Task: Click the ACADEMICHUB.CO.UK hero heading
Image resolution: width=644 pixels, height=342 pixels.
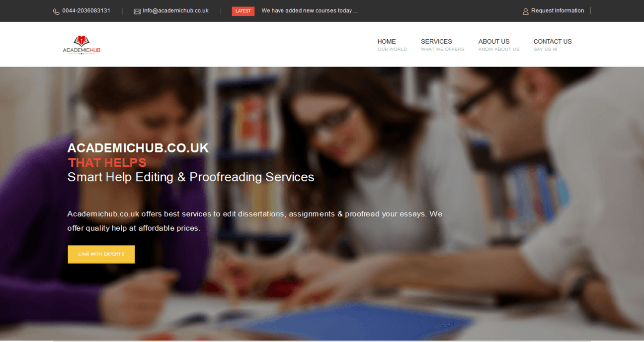Action: 138,148
